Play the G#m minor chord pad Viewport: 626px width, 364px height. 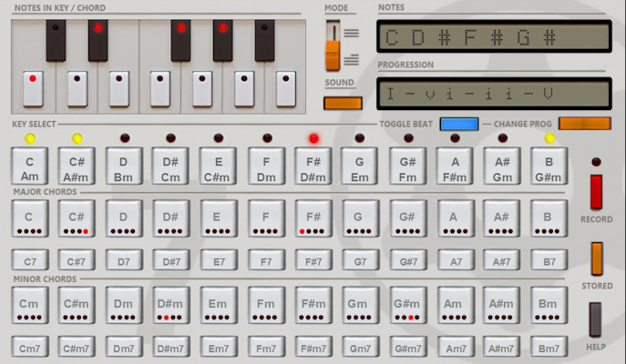pos(408,305)
